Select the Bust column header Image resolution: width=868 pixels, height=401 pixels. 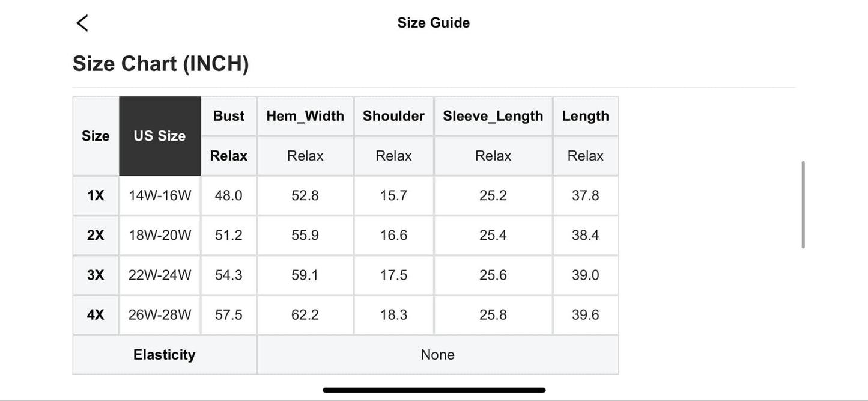(x=229, y=116)
